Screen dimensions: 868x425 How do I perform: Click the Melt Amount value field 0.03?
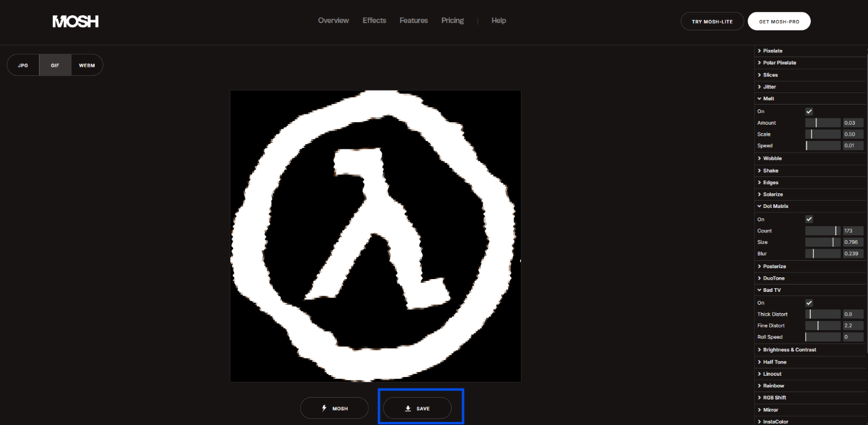point(853,123)
